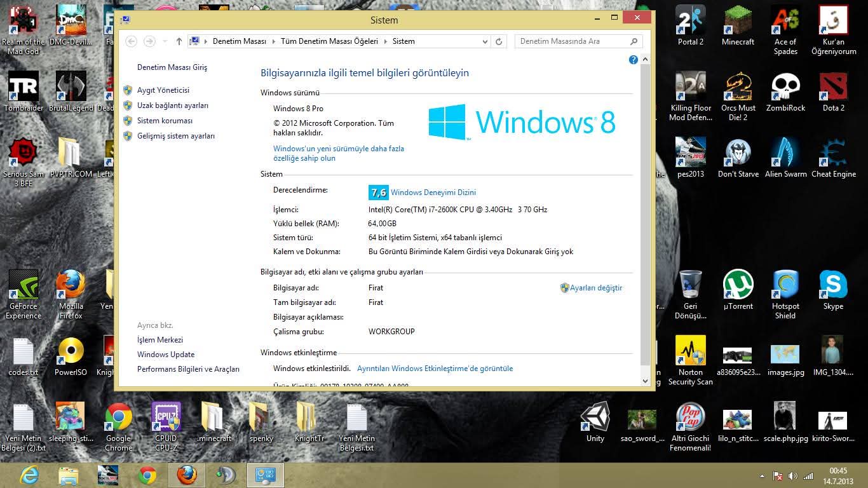This screenshot has width=868, height=488.
Task: Refresh the Sistem control panel page
Action: coord(499,41)
